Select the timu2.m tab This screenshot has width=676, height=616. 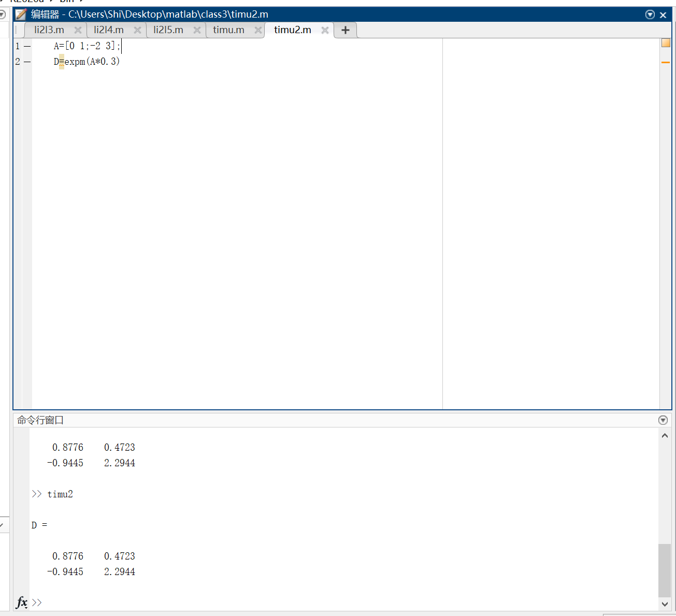pos(293,30)
